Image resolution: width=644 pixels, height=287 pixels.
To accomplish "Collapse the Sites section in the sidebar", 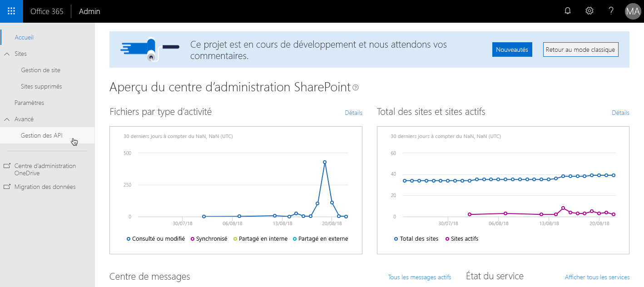I will (6, 54).
